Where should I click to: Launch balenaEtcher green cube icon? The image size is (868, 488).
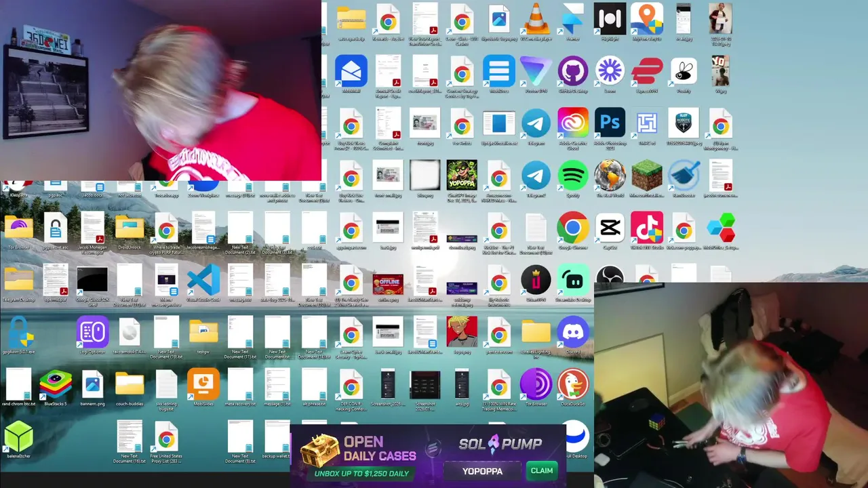coord(18,436)
